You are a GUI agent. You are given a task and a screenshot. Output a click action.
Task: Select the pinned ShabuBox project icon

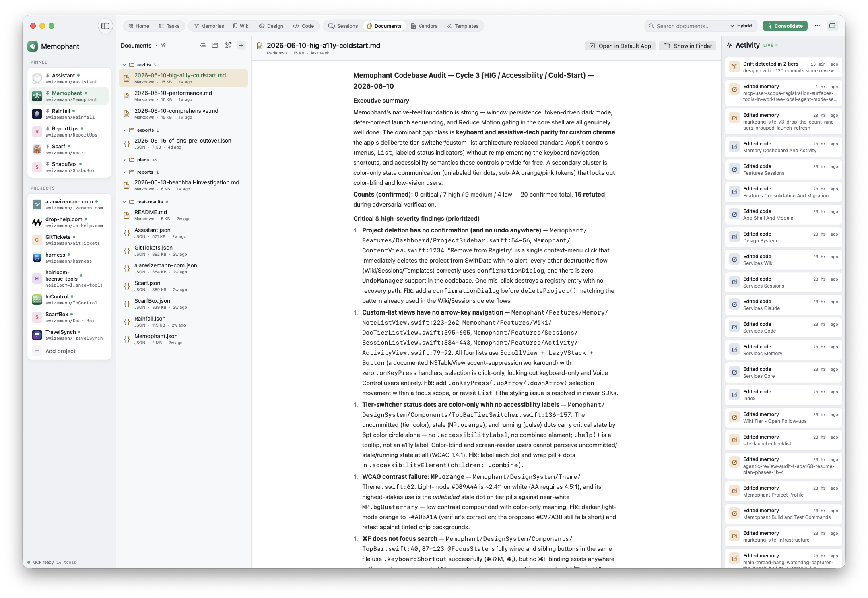tap(37, 167)
